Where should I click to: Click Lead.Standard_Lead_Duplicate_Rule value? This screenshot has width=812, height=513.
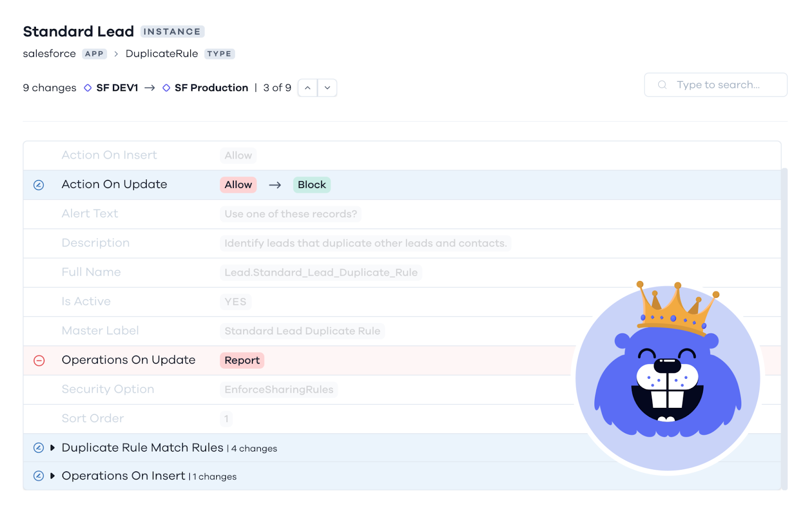pyautogui.click(x=321, y=273)
